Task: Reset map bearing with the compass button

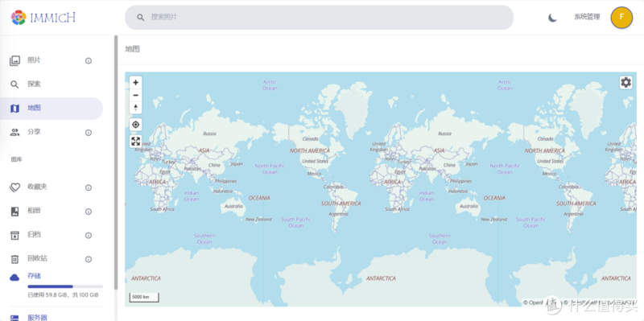Action: 135,108
